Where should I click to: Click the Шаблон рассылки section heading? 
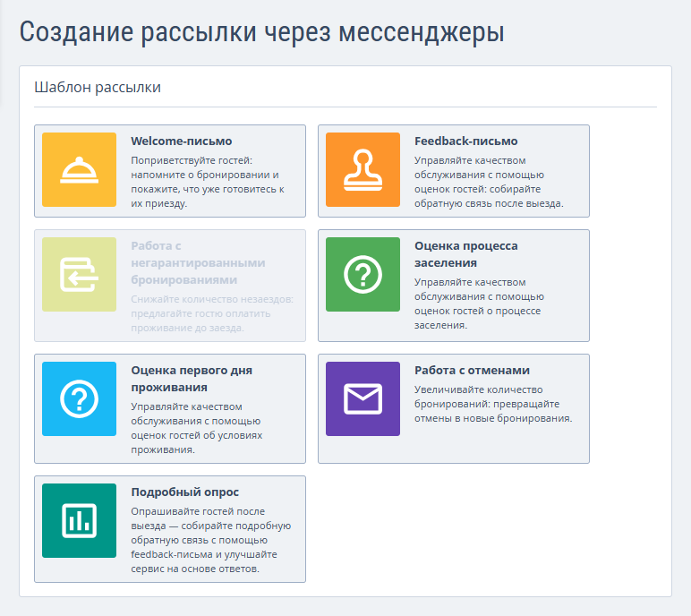click(98, 88)
